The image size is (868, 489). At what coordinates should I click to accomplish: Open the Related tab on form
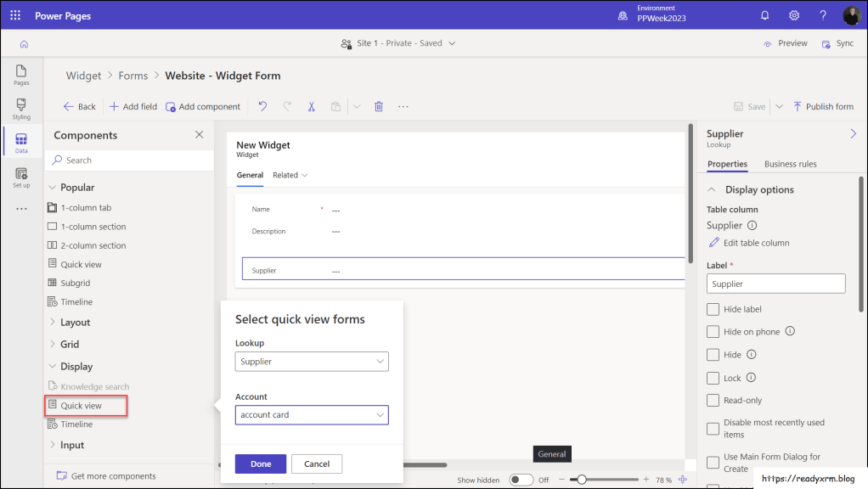tap(290, 176)
